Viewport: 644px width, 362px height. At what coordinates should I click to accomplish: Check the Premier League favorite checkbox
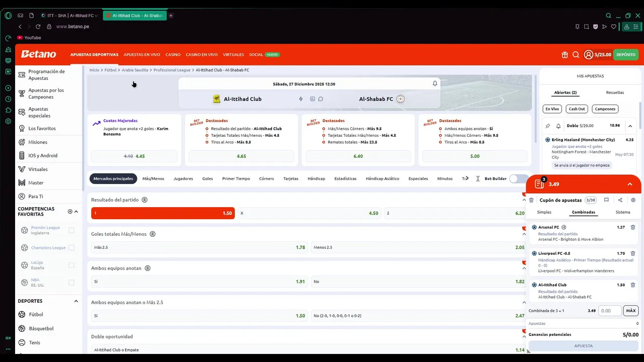click(x=71, y=230)
